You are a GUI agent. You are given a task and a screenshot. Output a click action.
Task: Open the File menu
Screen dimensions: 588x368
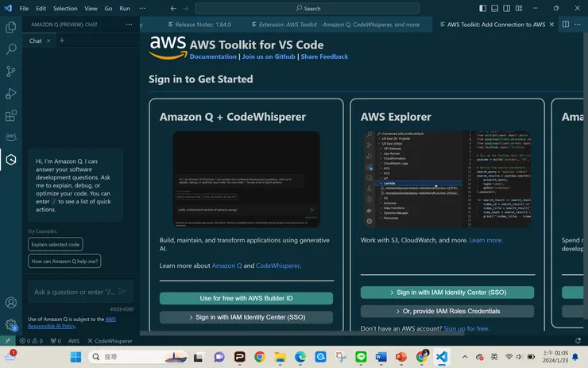(24, 8)
